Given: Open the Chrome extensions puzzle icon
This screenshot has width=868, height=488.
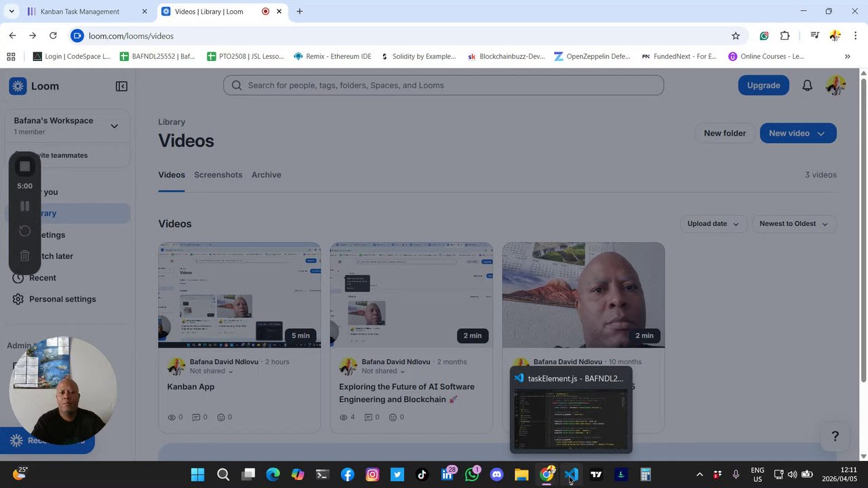Looking at the screenshot, I should point(785,36).
